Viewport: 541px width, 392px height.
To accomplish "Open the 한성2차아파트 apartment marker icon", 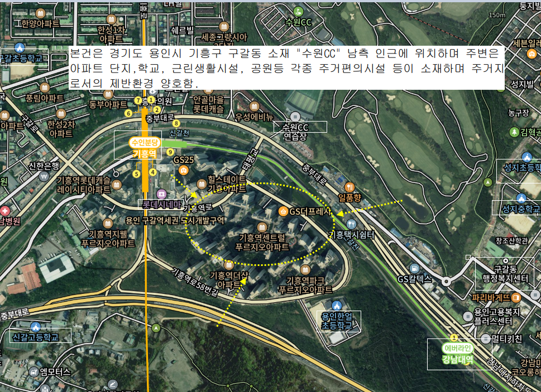I will 61,113.
